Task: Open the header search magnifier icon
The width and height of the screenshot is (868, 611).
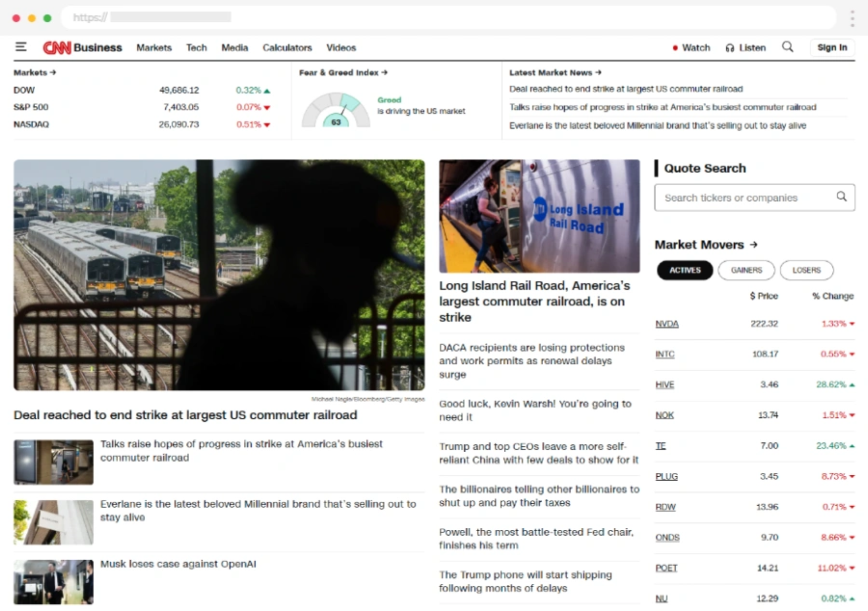Action: 787,47
